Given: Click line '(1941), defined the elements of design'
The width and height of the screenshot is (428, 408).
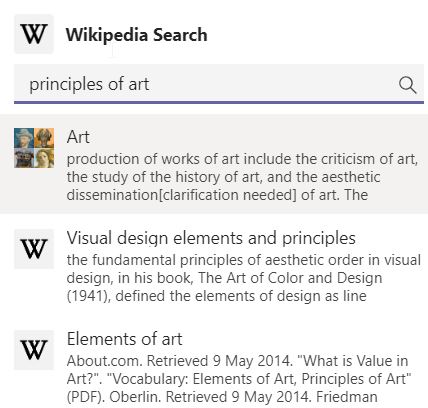Looking at the screenshot, I should pyautogui.click(x=217, y=296).
